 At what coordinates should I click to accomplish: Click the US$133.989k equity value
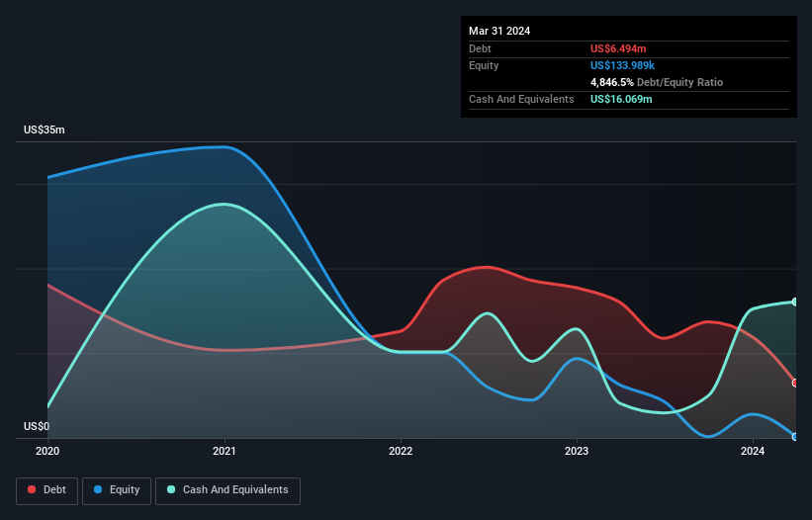point(622,65)
